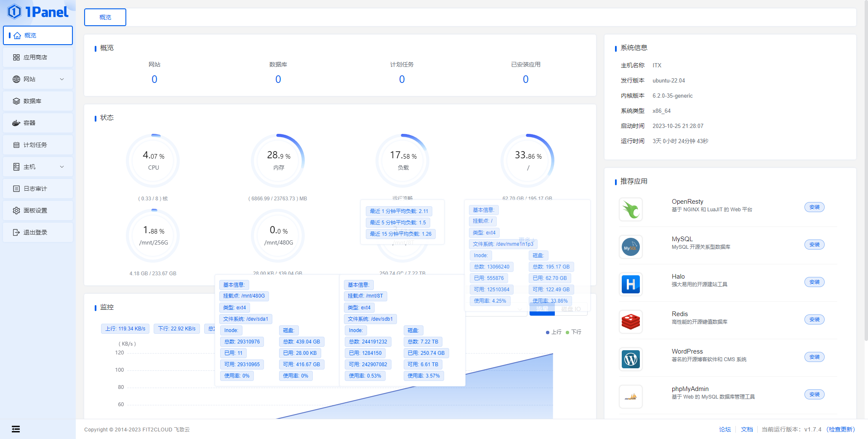Click the database stack icon in sidebar
The width and height of the screenshot is (868, 439).
[x=16, y=101]
